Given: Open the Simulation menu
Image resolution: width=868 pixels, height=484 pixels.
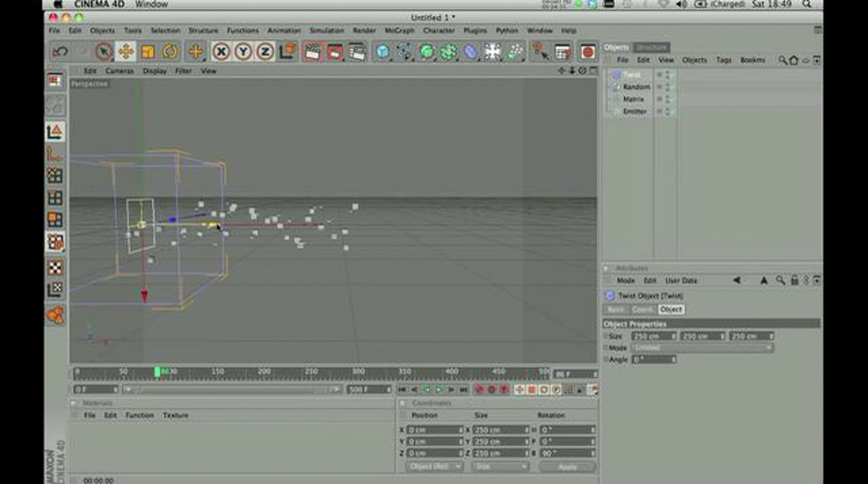Looking at the screenshot, I should point(327,30).
